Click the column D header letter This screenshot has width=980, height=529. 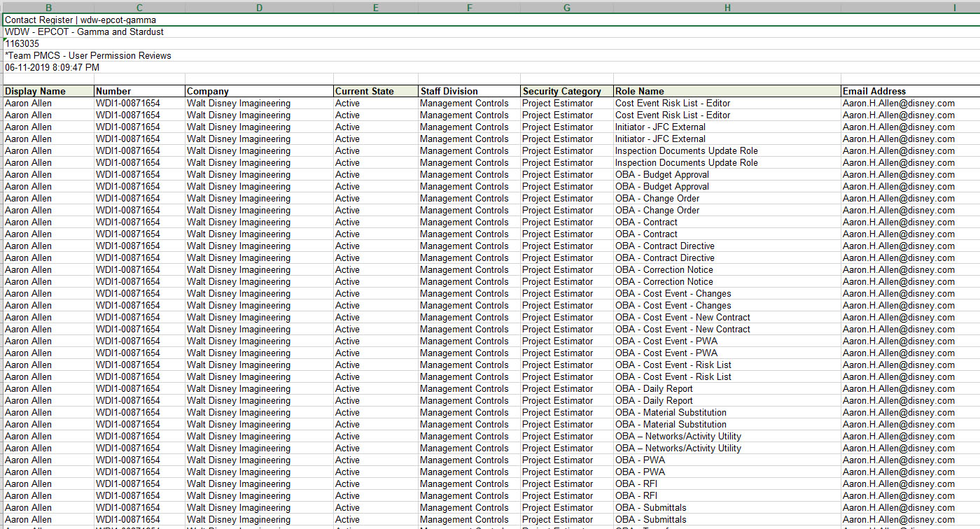click(259, 8)
